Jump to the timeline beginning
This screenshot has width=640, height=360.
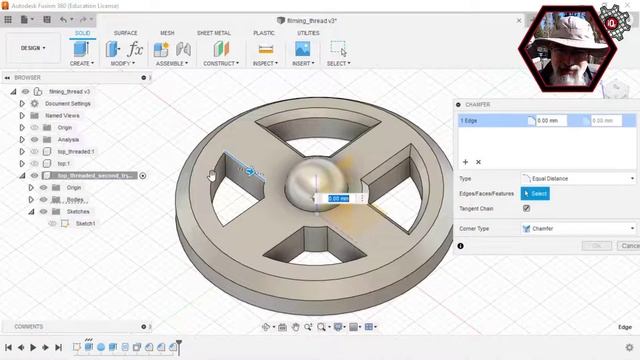tap(8, 347)
